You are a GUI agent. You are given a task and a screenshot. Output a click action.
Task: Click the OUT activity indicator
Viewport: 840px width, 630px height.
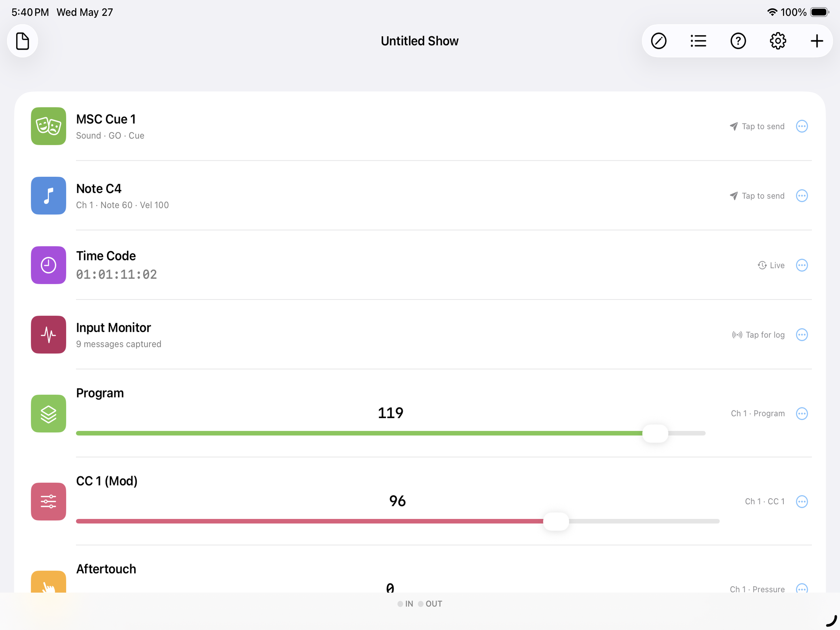click(x=430, y=604)
